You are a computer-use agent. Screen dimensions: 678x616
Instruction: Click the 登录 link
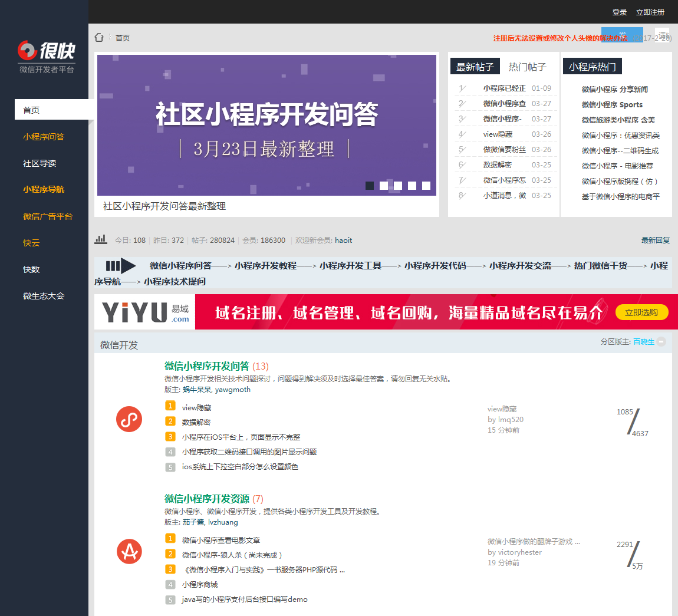pyautogui.click(x=619, y=12)
